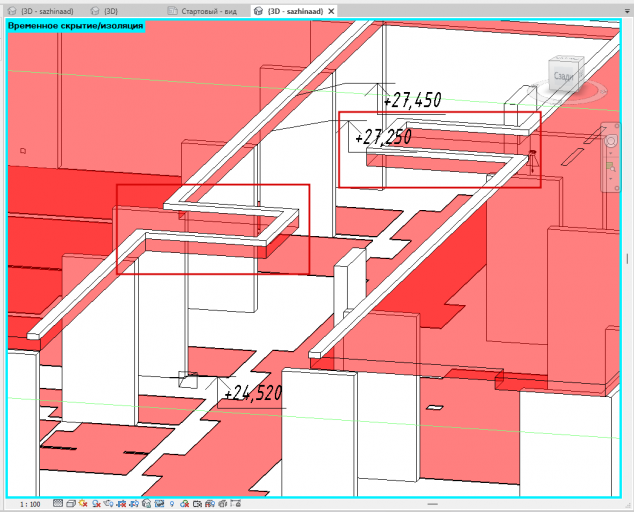
Task: Expand the Zoom options dropdown arrow
Action: tap(611, 178)
